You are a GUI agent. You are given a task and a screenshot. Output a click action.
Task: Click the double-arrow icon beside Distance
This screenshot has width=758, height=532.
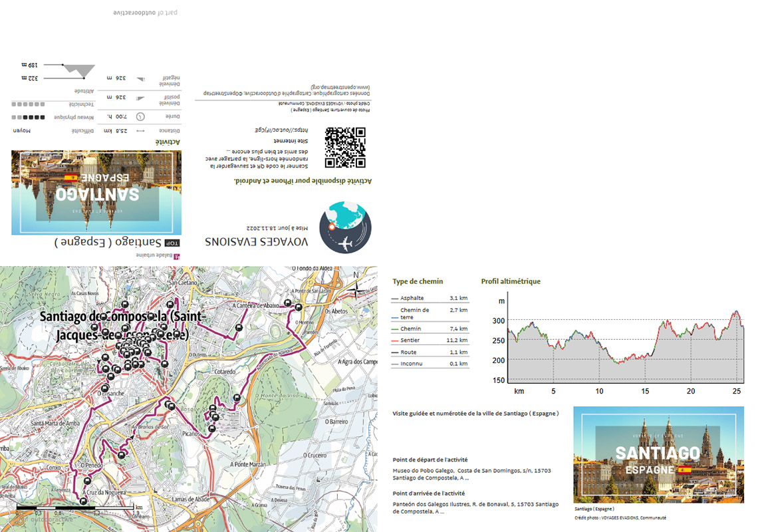point(141,131)
